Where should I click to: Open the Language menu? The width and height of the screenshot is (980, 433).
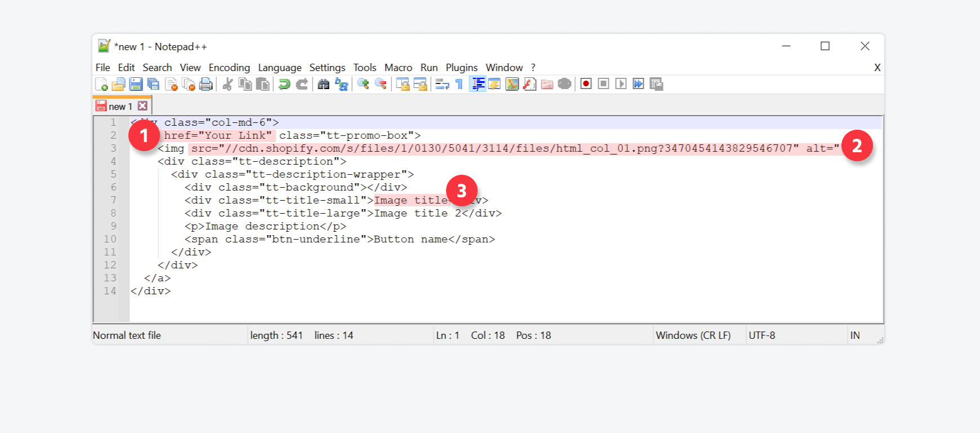279,68
